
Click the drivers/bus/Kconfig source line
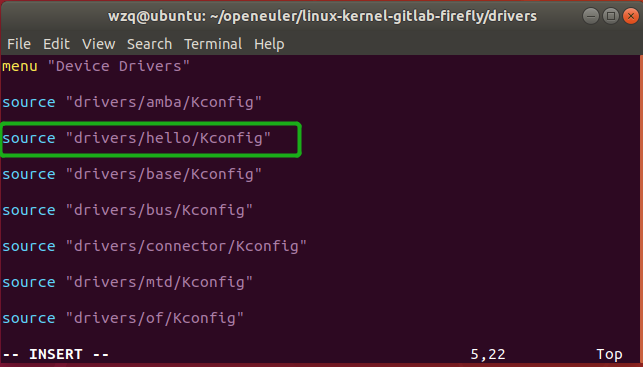[127, 210]
